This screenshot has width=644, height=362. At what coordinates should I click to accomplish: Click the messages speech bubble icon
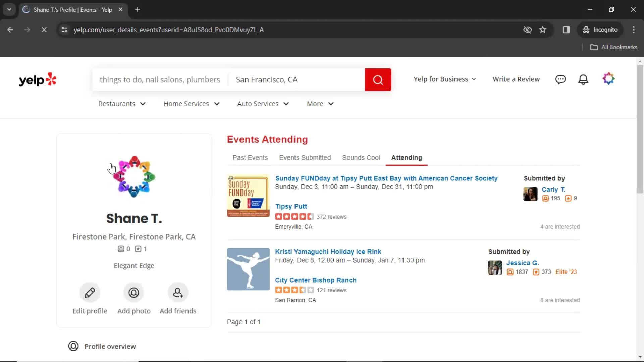click(560, 79)
